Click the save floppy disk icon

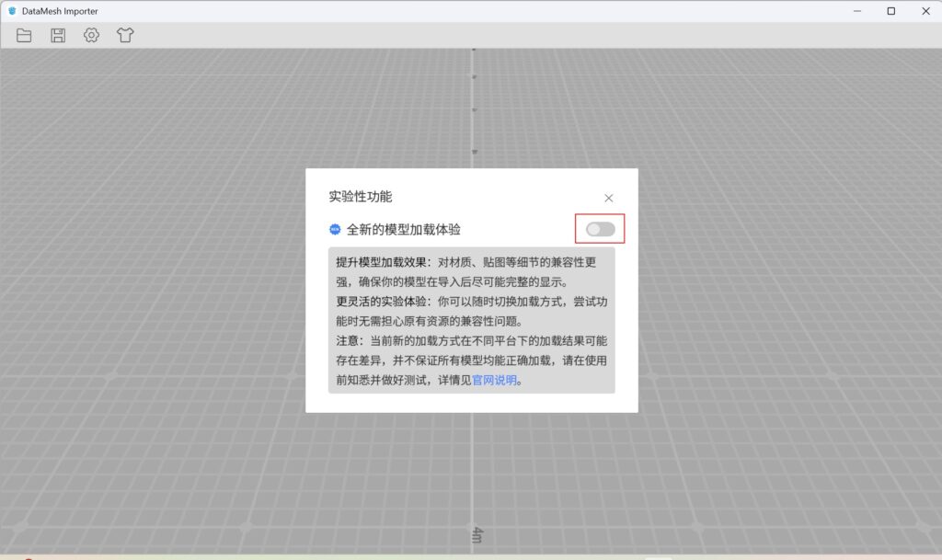click(58, 35)
